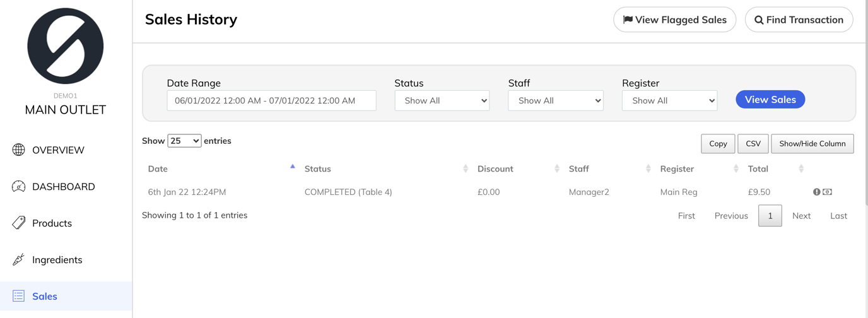Click the £0.00 discount cell
The image size is (868, 318).
(488, 192)
